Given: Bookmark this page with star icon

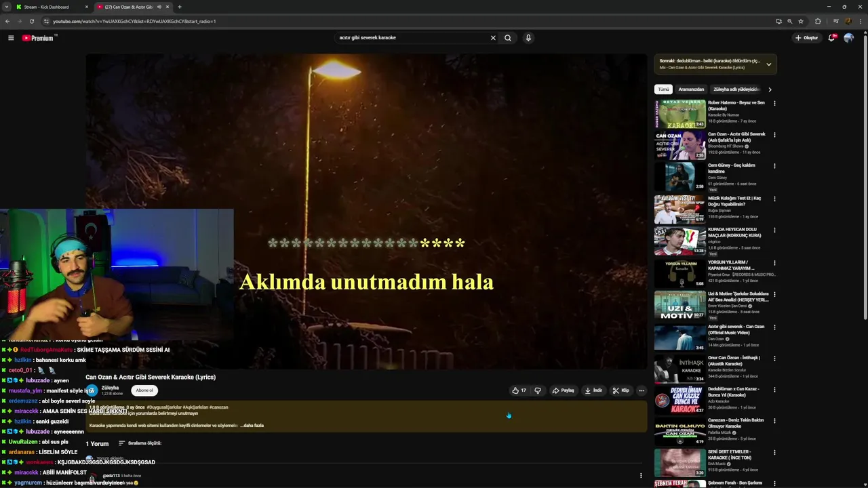Looking at the screenshot, I should 801,21.
